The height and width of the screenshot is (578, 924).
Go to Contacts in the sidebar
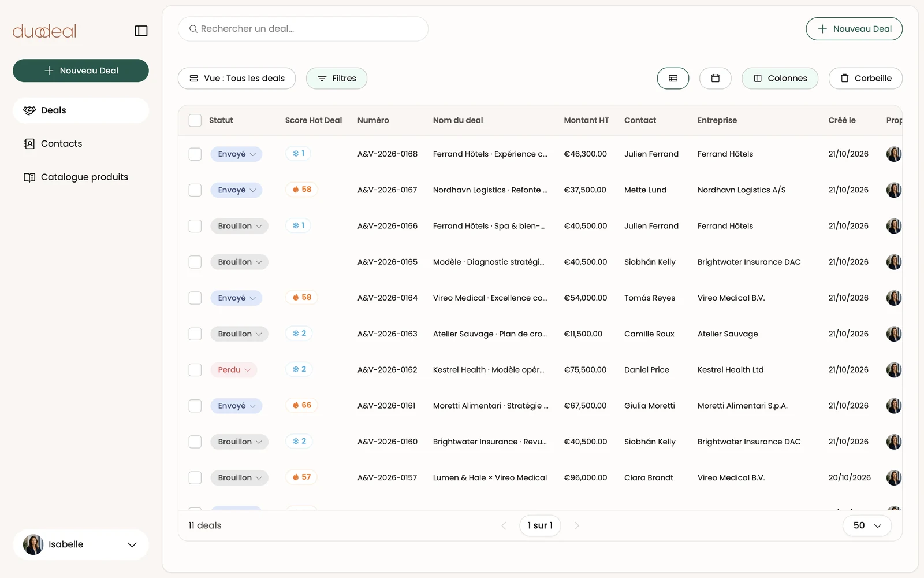pos(81,144)
